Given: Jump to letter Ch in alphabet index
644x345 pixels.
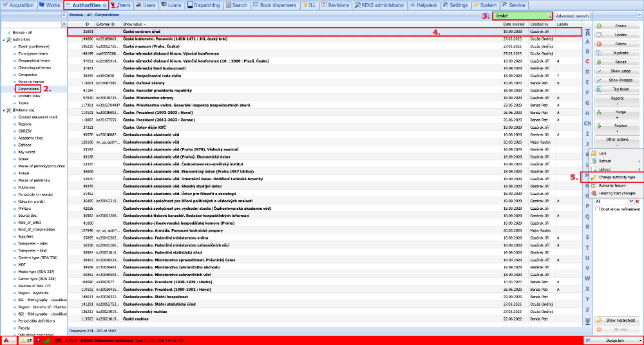Looking at the screenshot, I should pyautogui.click(x=587, y=123).
